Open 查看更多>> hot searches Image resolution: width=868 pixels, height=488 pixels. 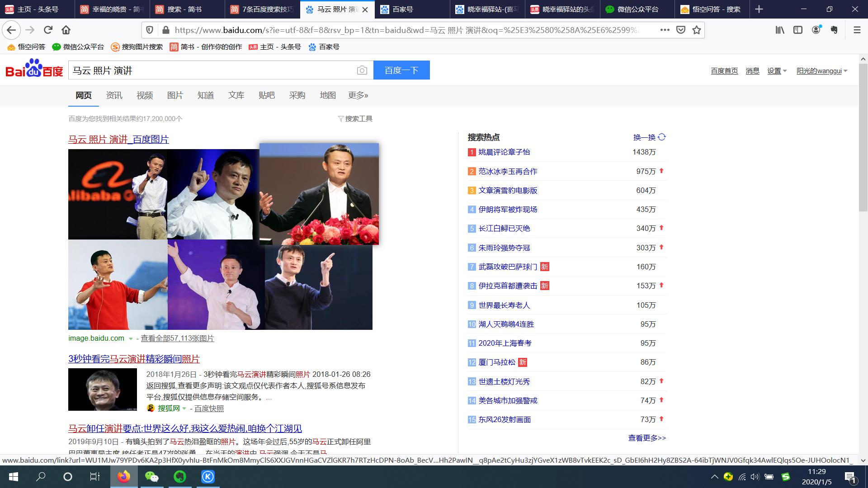(647, 438)
